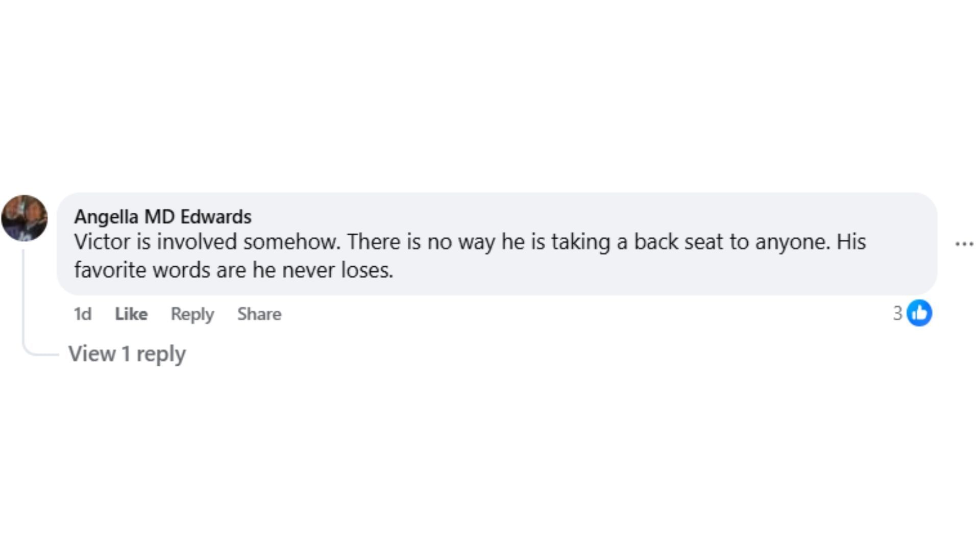Click the blue thumbs-up reaction icon
Screen dimensions: 980x551
click(x=919, y=313)
